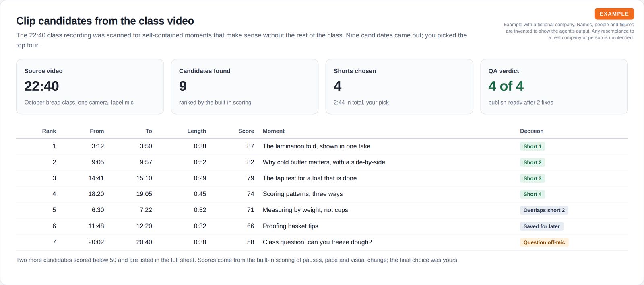Click the "Clip candidates from the class video" heading
The height and width of the screenshot is (285, 644).
click(x=105, y=21)
